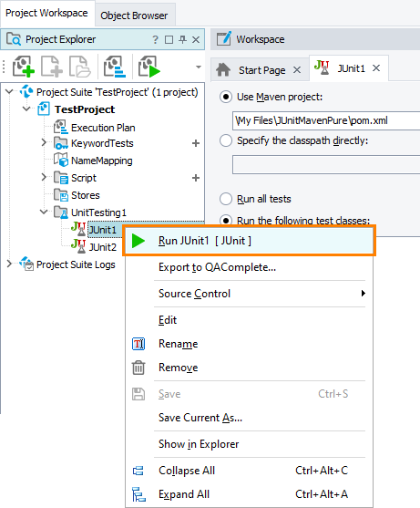The width and height of the screenshot is (420, 508).
Task: Collapse the Project Suite 'TestProject' node
Action: pos(9,92)
